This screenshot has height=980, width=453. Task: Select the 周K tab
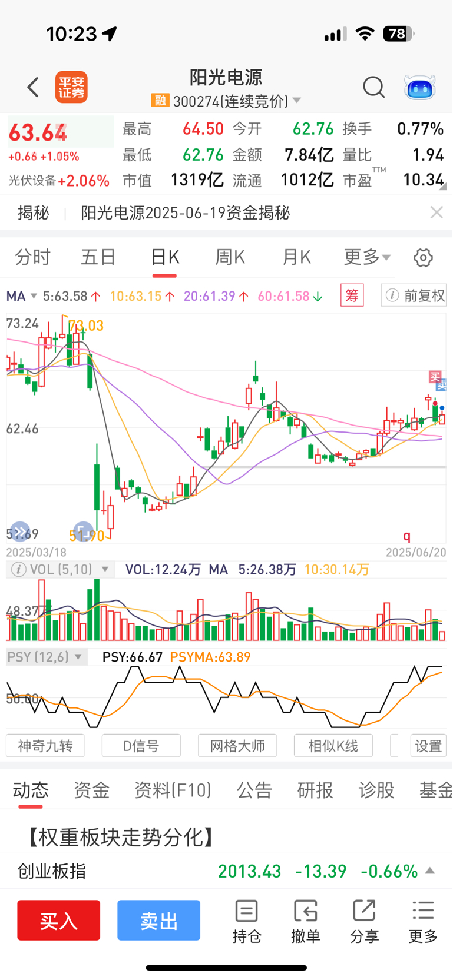[x=230, y=257]
